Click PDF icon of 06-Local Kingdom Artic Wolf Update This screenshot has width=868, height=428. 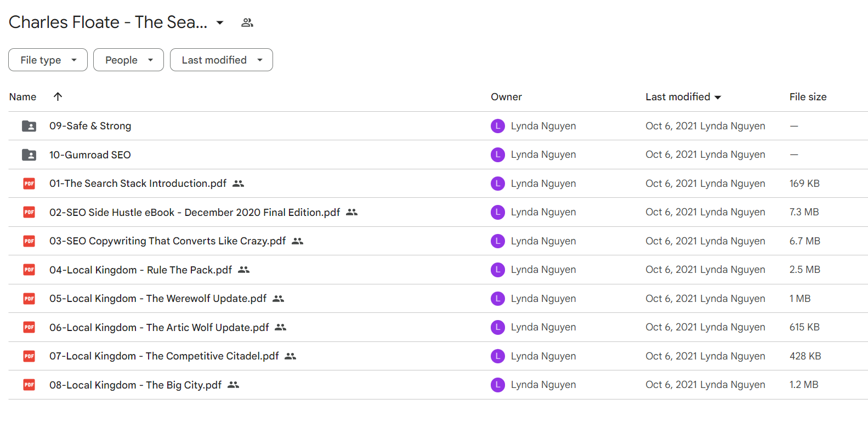(29, 327)
